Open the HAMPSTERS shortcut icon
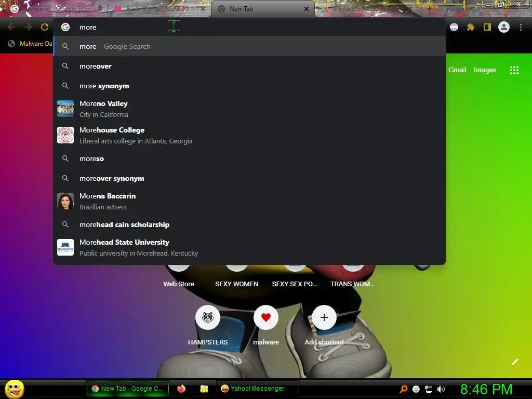Image resolution: width=532 pixels, height=399 pixels. point(208,317)
